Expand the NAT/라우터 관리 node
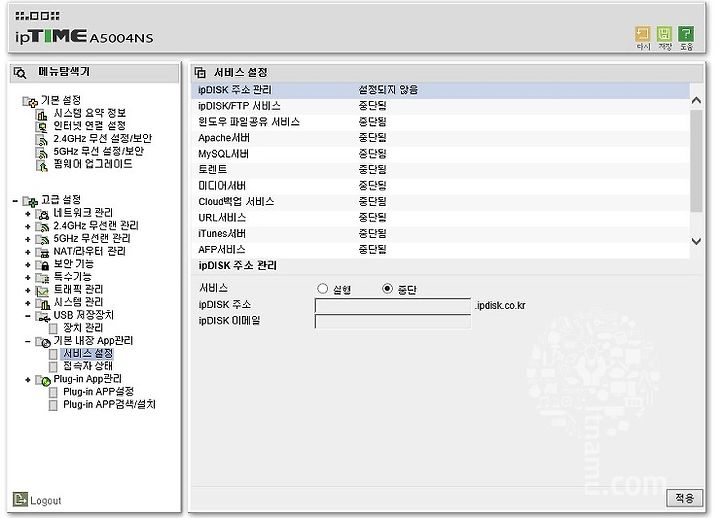The image size is (720, 518). click(x=28, y=252)
